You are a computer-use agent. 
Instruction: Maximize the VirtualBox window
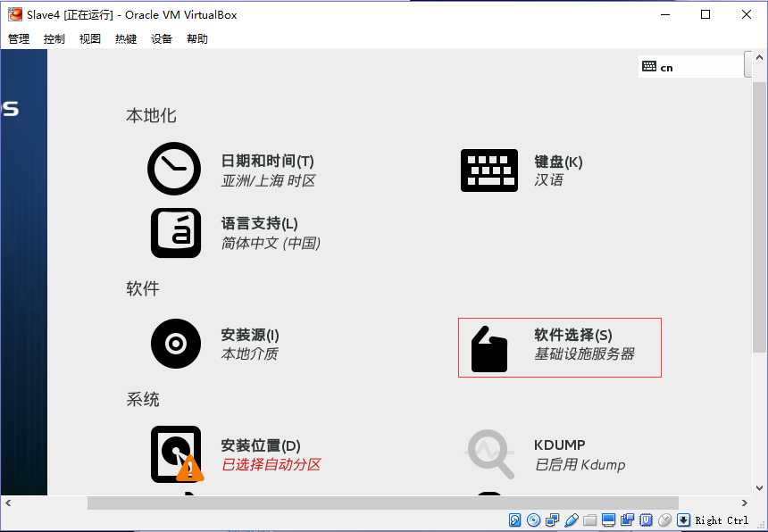coord(705,14)
